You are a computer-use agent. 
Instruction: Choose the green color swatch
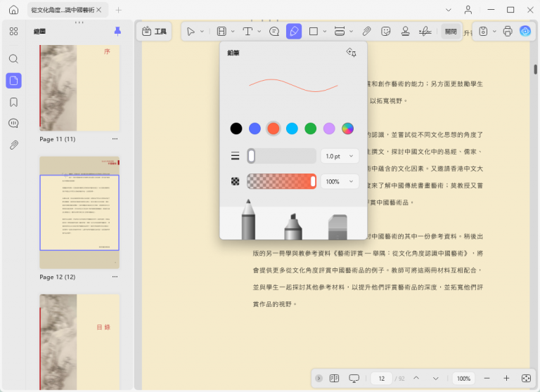pyautogui.click(x=310, y=129)
